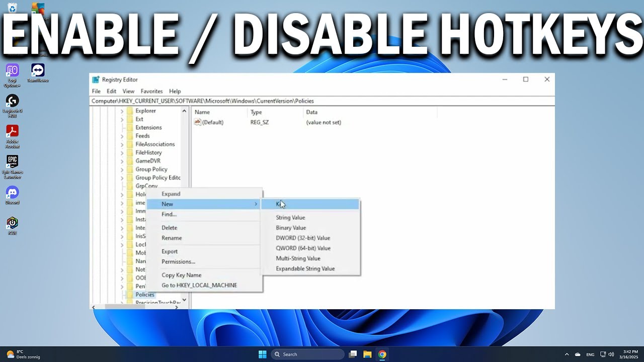Select the Extensions tree item

[148, 128]
